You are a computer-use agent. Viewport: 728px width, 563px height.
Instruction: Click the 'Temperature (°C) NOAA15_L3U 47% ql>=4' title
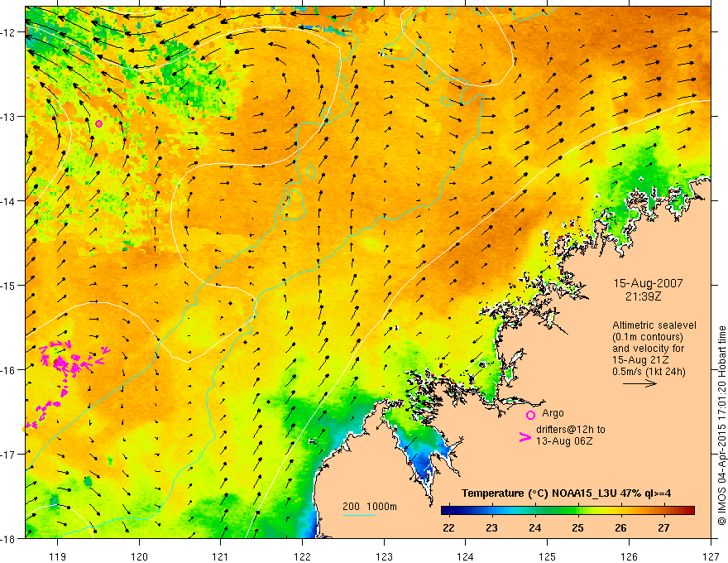566,493
